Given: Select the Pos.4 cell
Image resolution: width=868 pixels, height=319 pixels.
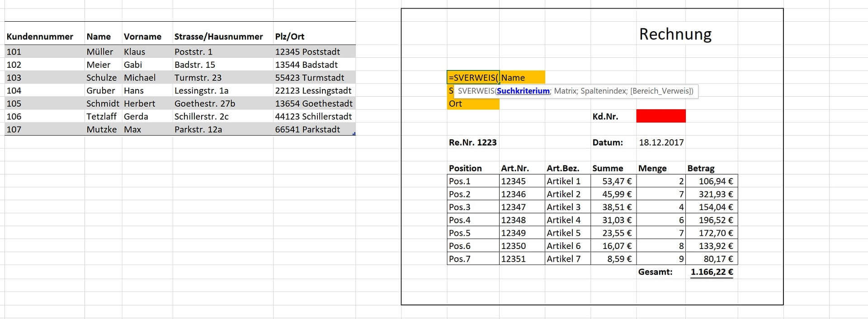Looking at the screenshot, I should [473, 220].
